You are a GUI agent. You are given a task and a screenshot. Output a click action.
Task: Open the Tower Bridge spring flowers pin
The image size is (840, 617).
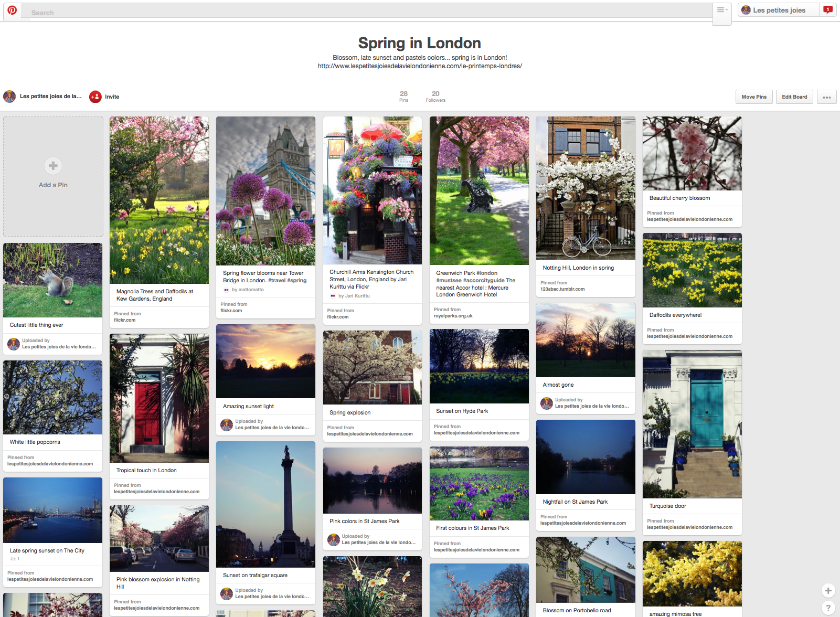(265, 191)
